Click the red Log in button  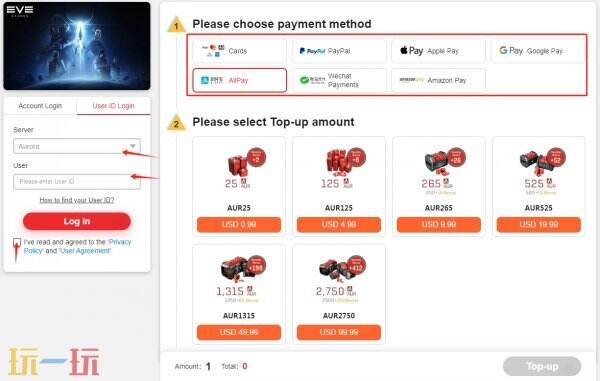(x=77, y=221)
